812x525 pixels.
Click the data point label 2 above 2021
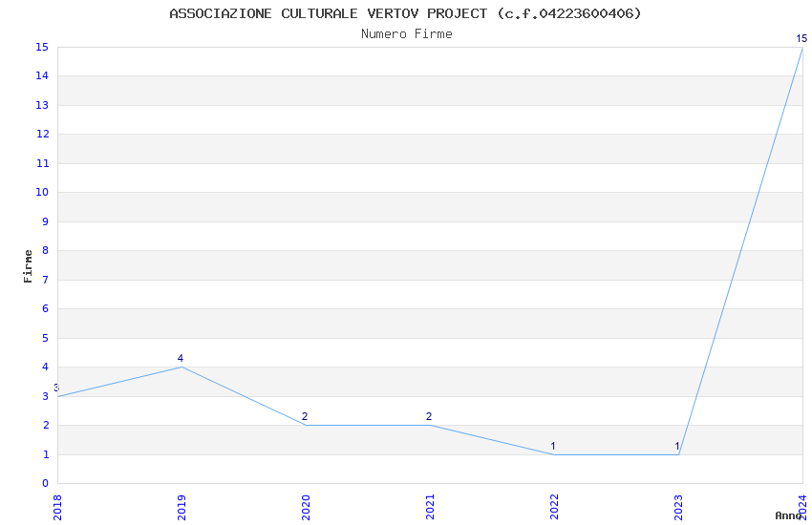429,416
